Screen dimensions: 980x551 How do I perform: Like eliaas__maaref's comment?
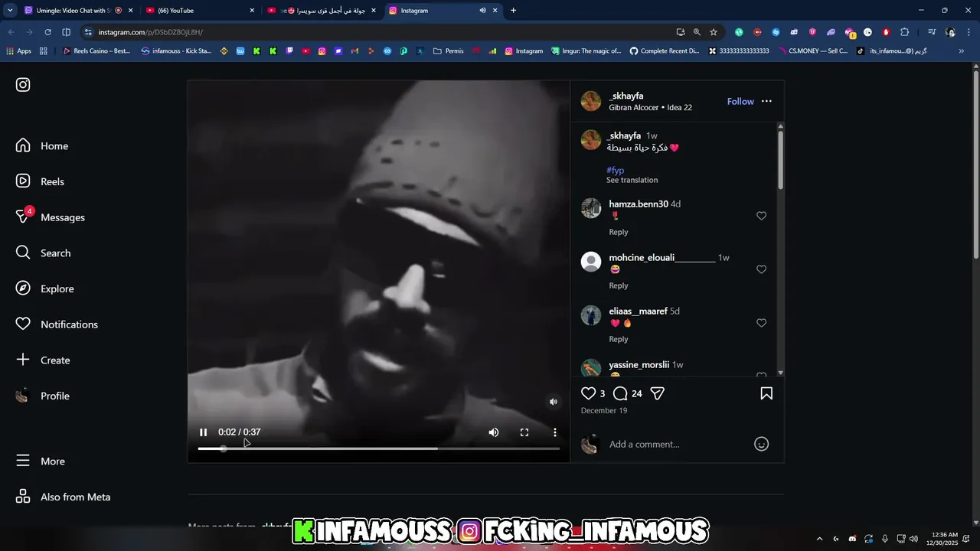[761, 323]
